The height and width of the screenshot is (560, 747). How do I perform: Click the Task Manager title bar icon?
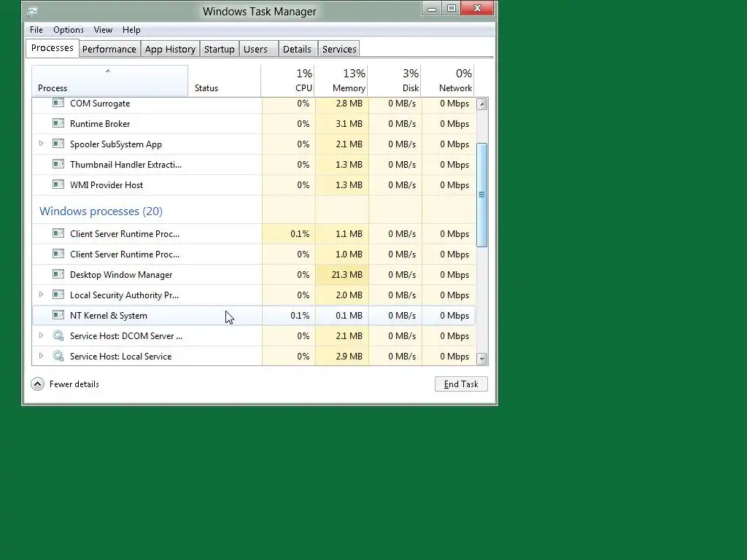coord(32,10)
